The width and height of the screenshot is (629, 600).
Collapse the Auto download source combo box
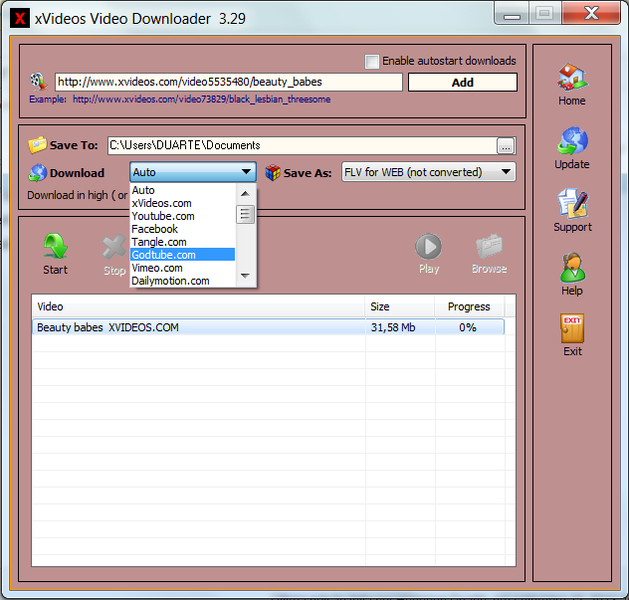click(x=193, y=172)
